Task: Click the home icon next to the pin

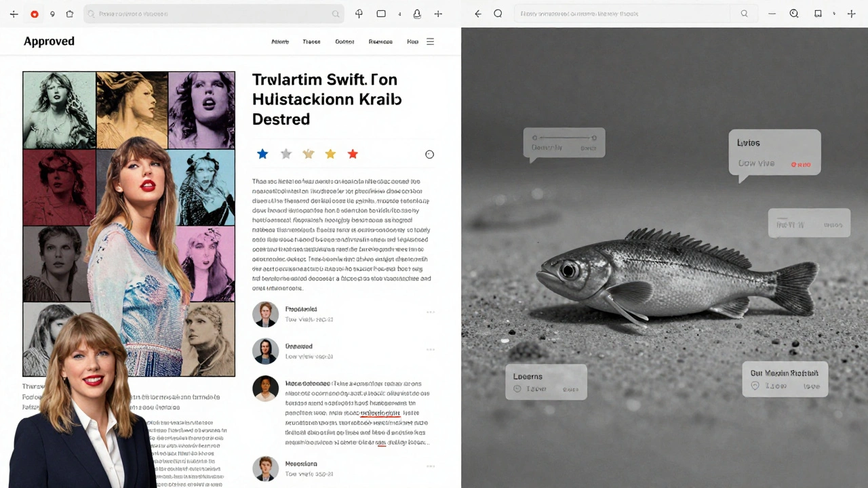Action: [70, 14]
